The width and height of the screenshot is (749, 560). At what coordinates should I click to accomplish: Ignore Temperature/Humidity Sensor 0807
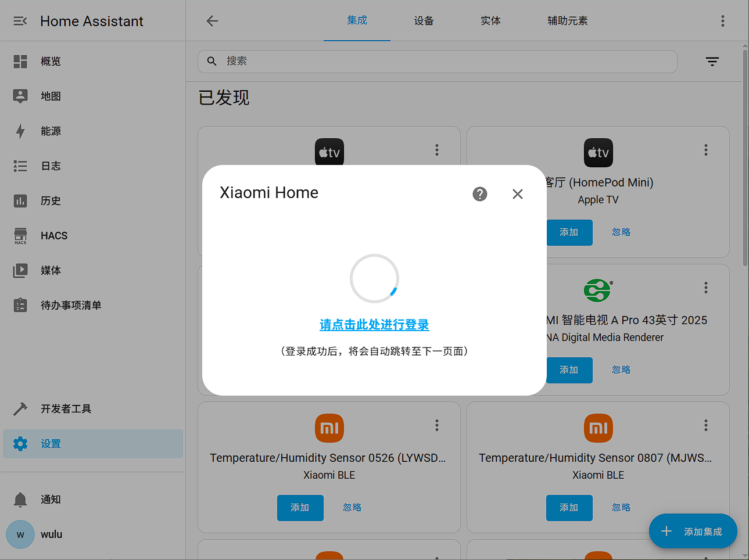[621, 508]
